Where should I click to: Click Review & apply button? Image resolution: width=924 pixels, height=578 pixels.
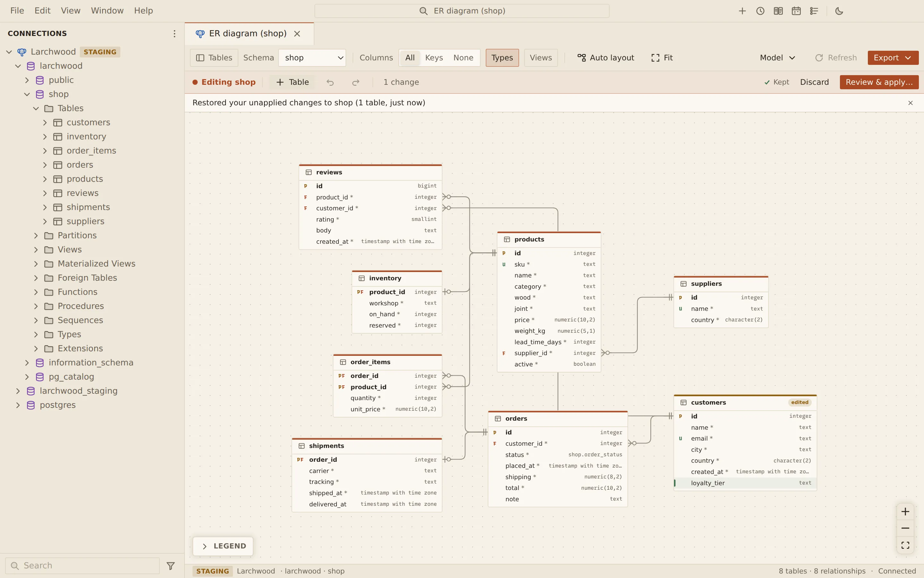click(879, 82)
